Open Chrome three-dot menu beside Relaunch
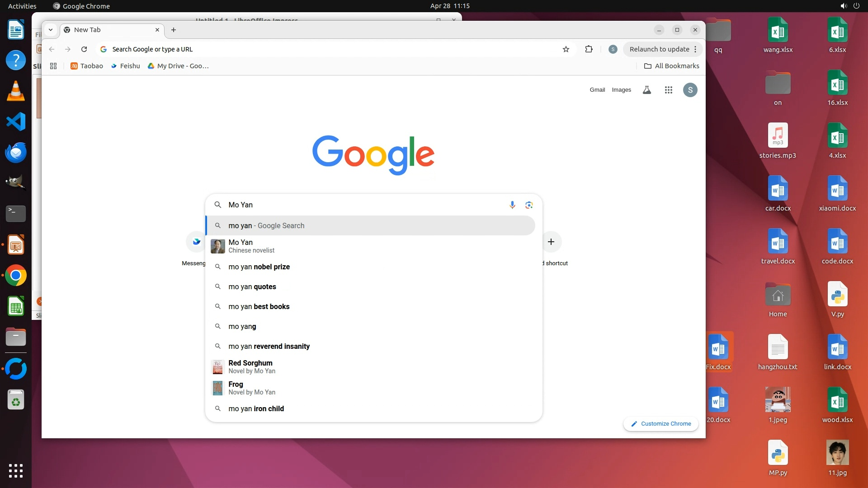Screen dimensions: 868x488 (x=695, y=49)
